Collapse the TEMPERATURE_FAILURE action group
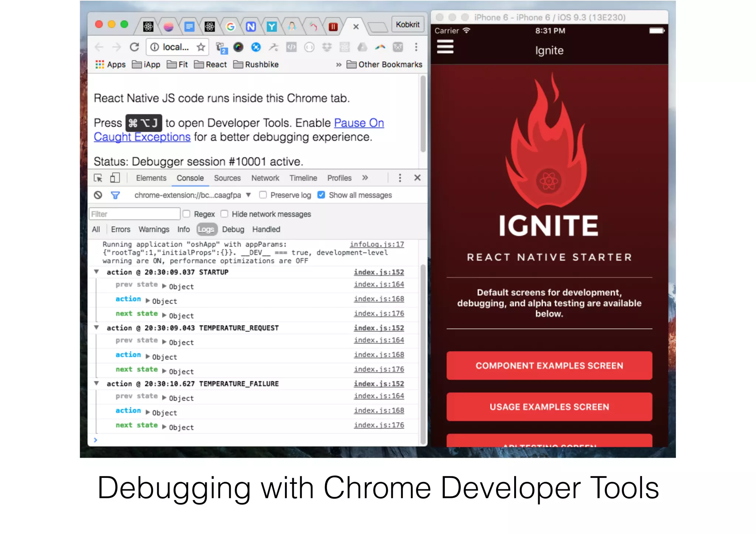The image size is (756, 534). point(96,383)
